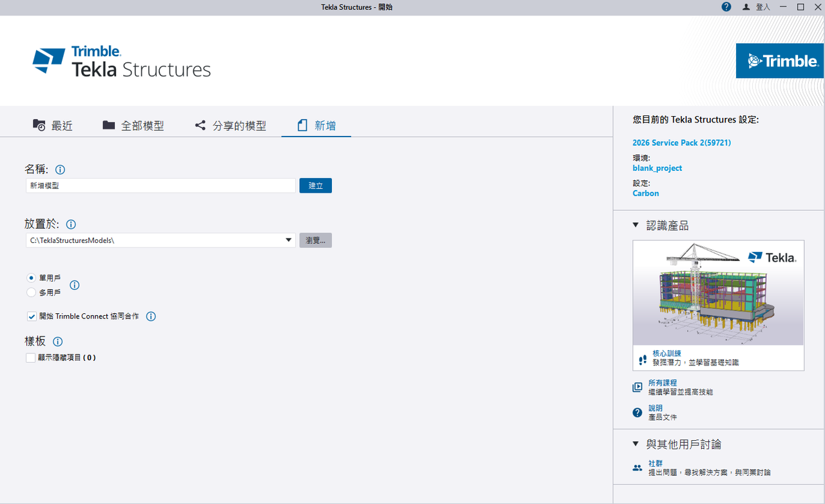Click the footsteps icon beside 核心訓練
This screenshot has width=825, height=504.
[642, 359]
